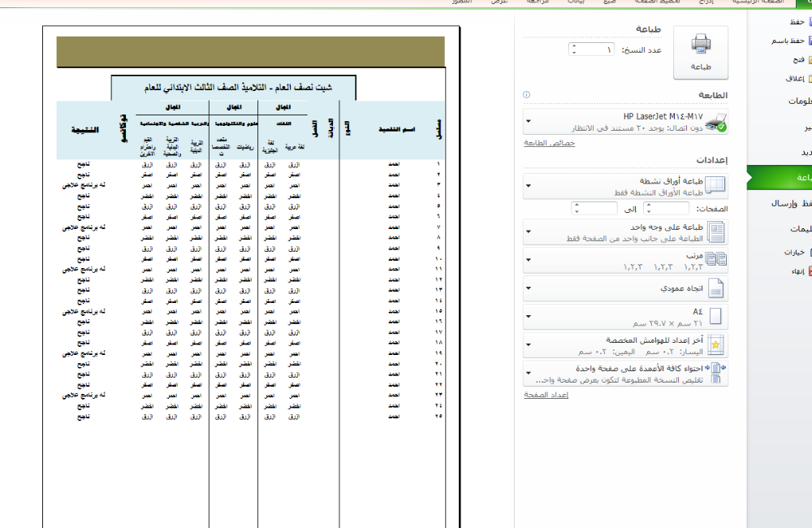This screenshot has height=528, width=812.
Task: Open the printer info circle icon
Action: tap(527, 95)
